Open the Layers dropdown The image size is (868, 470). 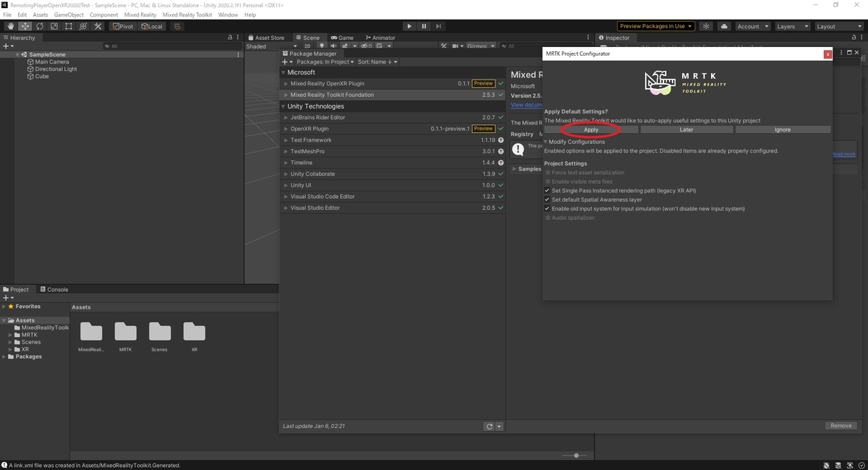pyautogui.click(x=791, y=26)
